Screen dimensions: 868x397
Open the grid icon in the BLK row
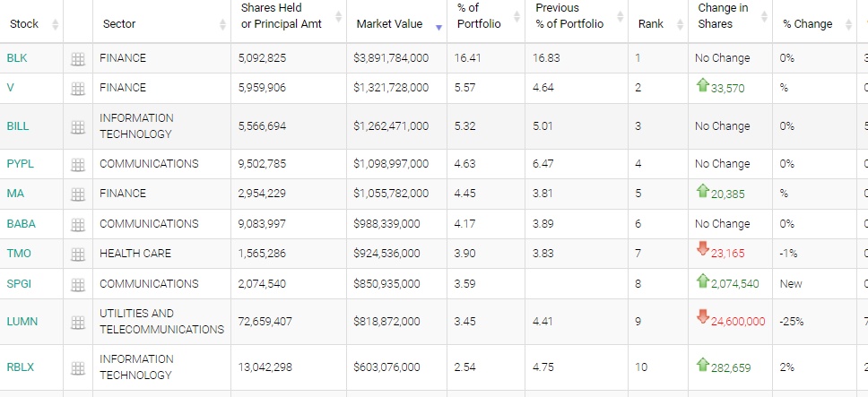pos(78,59)
